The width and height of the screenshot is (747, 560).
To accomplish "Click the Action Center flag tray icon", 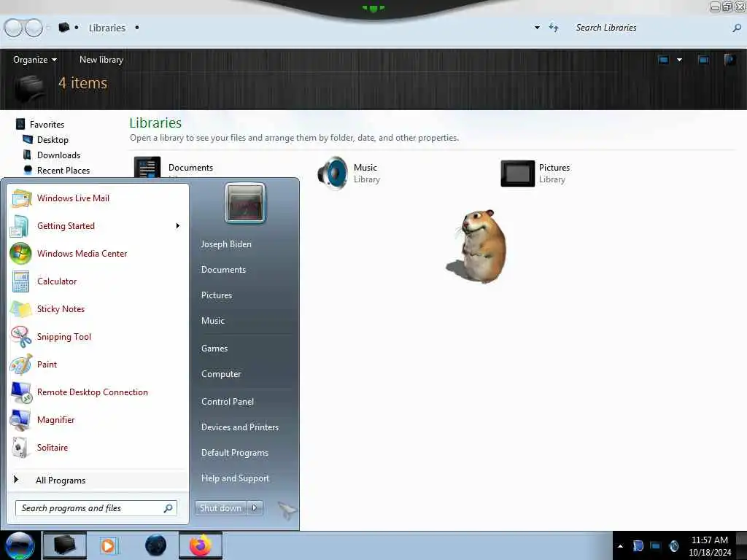I will coord(638,545).
